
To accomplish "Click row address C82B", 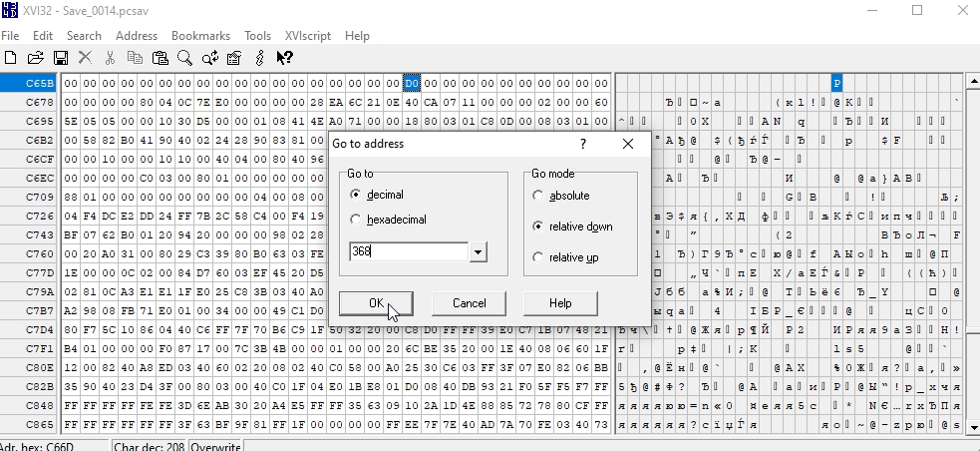I will [x=29, y=386].
